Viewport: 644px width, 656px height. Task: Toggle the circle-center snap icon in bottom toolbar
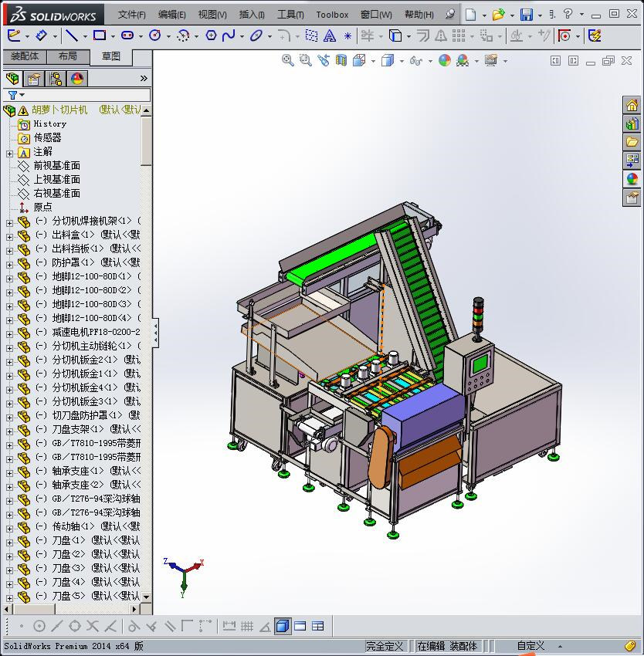[x=39, y=627]
